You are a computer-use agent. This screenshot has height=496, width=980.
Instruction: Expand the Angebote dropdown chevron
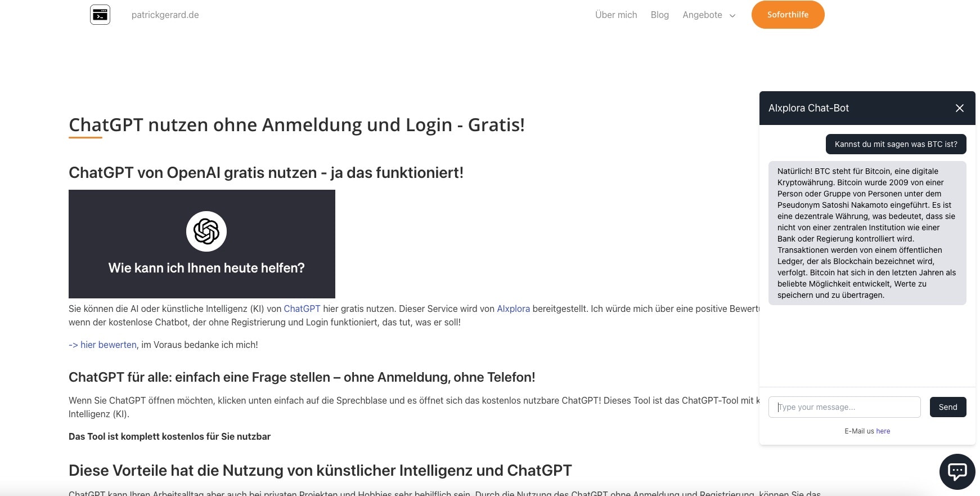(732, 16)
